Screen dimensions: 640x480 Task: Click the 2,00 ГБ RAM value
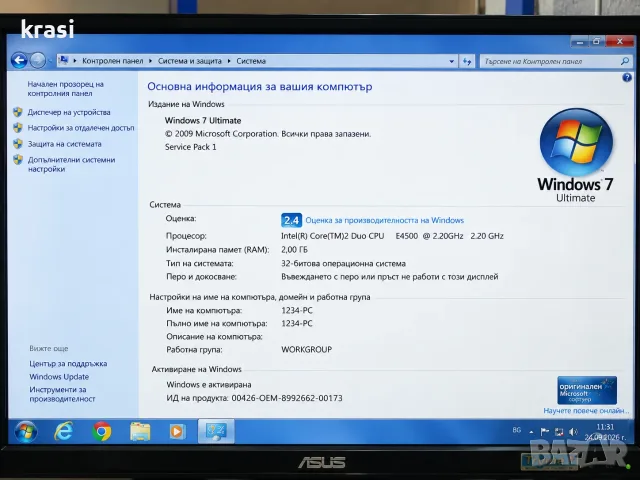pos(294,249)
